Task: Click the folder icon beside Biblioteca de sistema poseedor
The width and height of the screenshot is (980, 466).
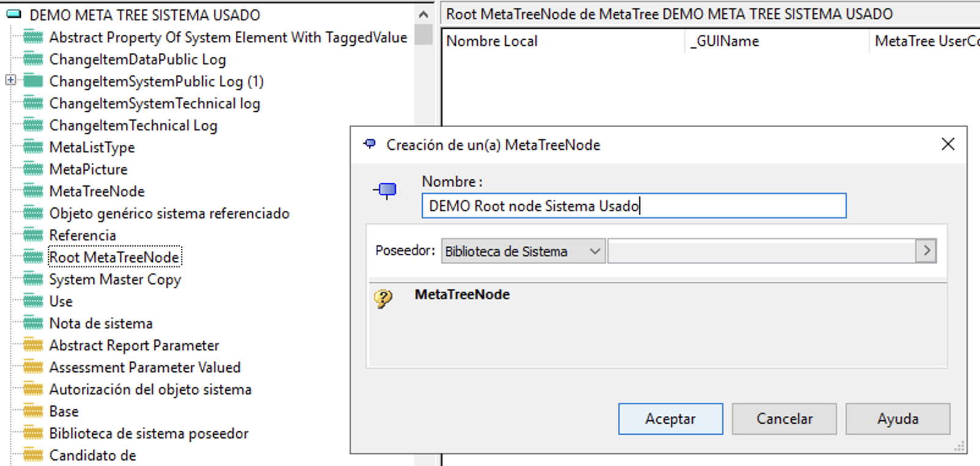Action: coord(33,434)
